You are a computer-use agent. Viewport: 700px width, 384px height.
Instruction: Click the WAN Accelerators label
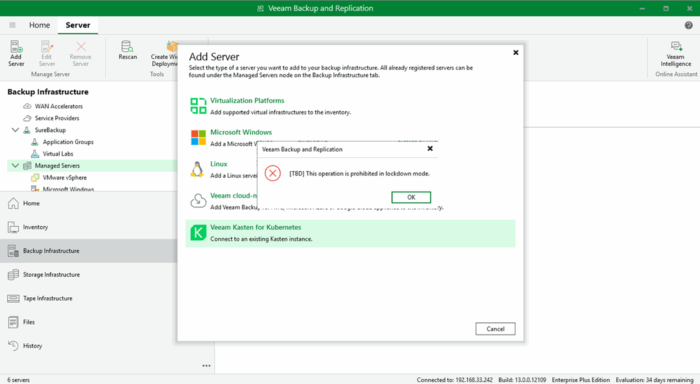click(58, 106)
